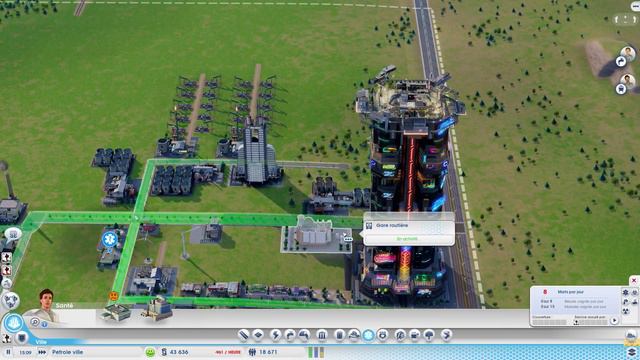This screenshot has height=360, width=640.
Task: Click the RCI demand bars
Action: pos(316,352)
